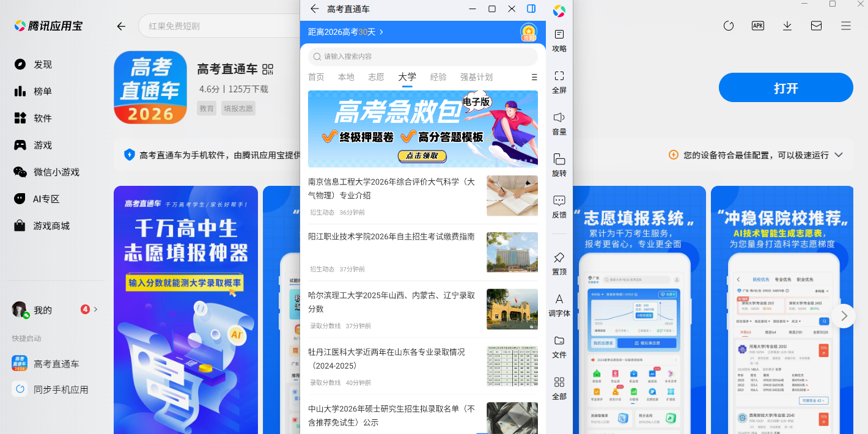The width and height of the screenshot is (868, 434).
Task: Go back arrow in 高考直通车 window
Action: 314,9
